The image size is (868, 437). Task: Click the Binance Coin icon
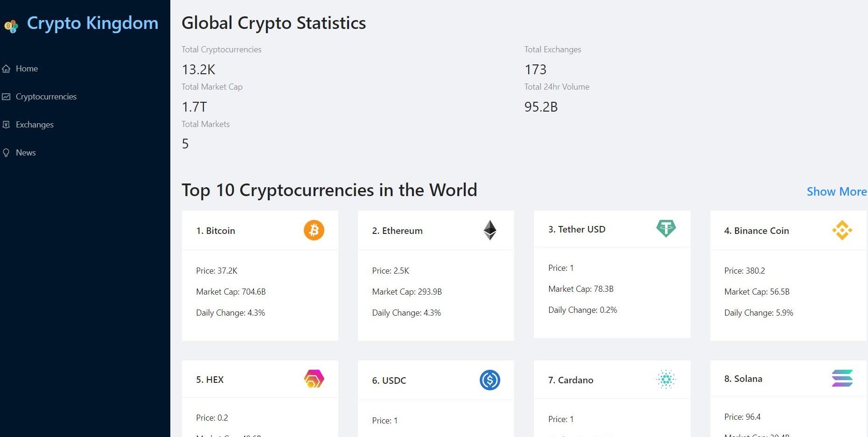coord(842,230)
